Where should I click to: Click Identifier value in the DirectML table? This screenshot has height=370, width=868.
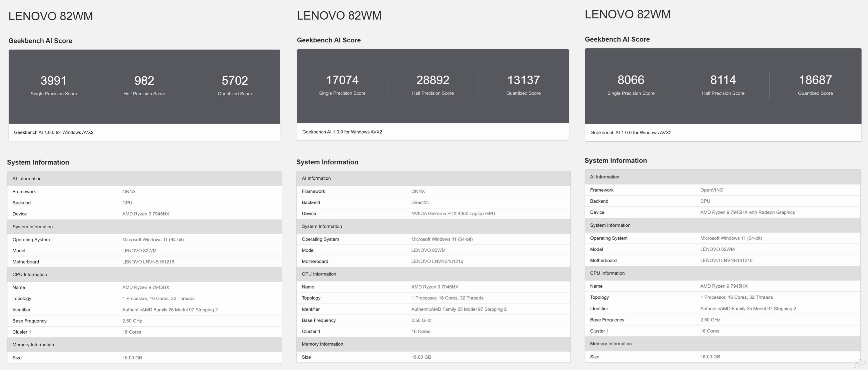[458, 309]
